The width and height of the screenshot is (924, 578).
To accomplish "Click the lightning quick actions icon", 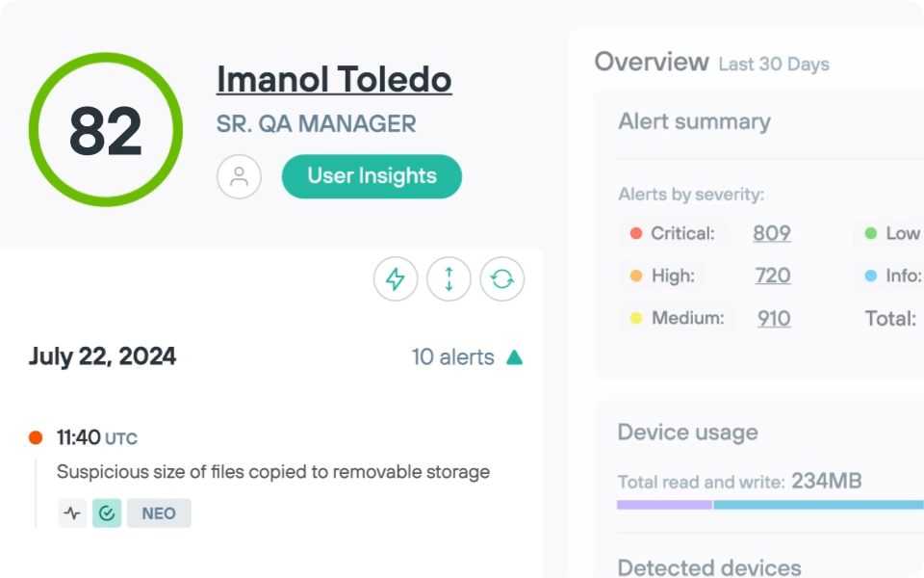I will [x=395, y=277].
